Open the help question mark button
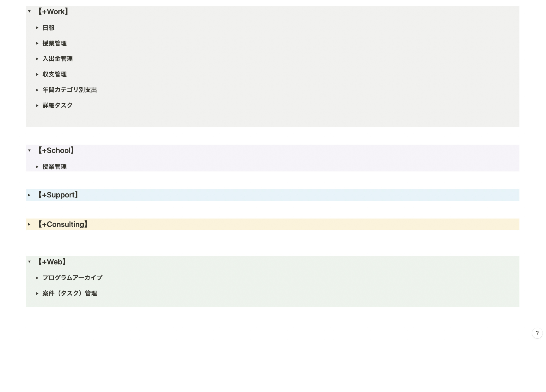 coord(537,333)
